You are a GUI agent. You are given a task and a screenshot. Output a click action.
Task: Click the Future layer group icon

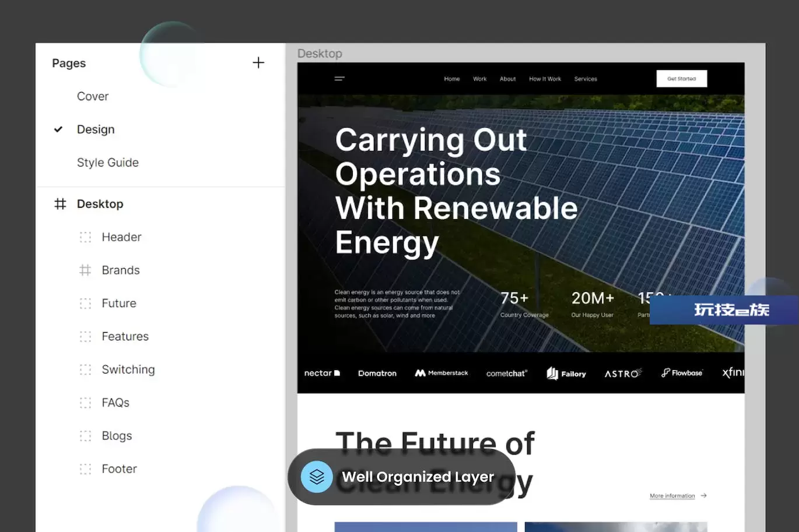pyautogui.click(x=85, y=304)
